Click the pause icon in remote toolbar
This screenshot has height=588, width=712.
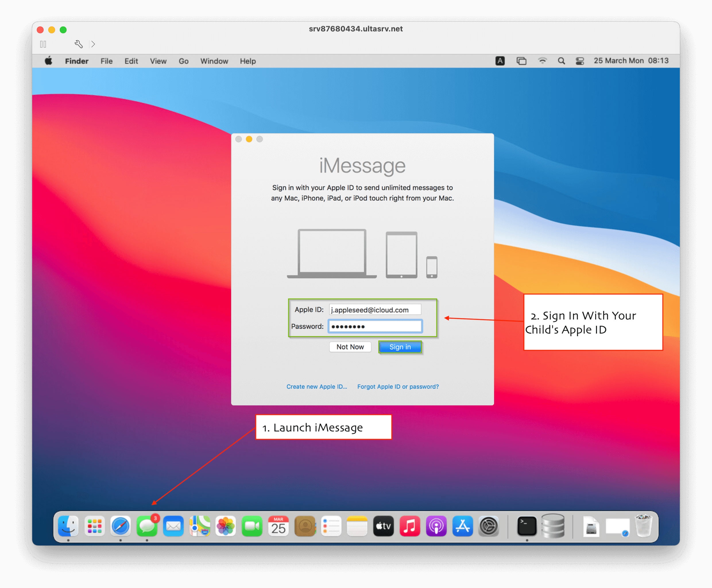(43, 44)
